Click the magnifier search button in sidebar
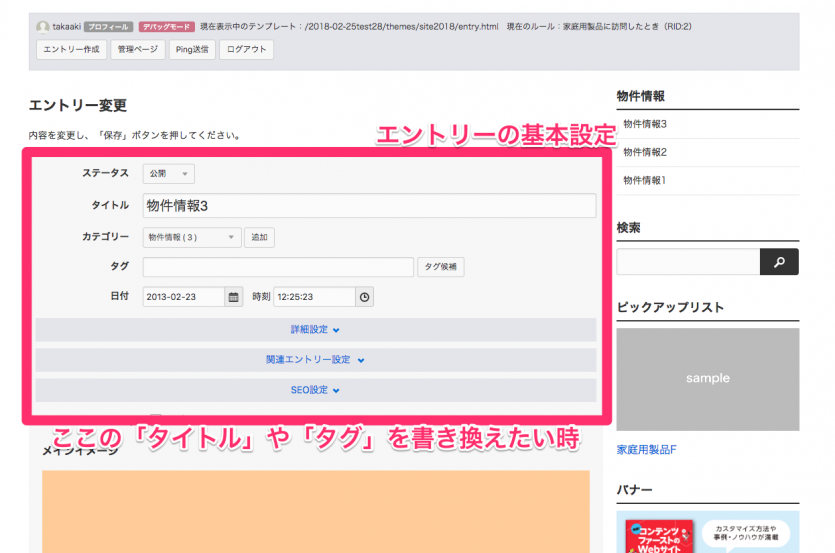Screen dimensions: 835x553 pos(779,262)
